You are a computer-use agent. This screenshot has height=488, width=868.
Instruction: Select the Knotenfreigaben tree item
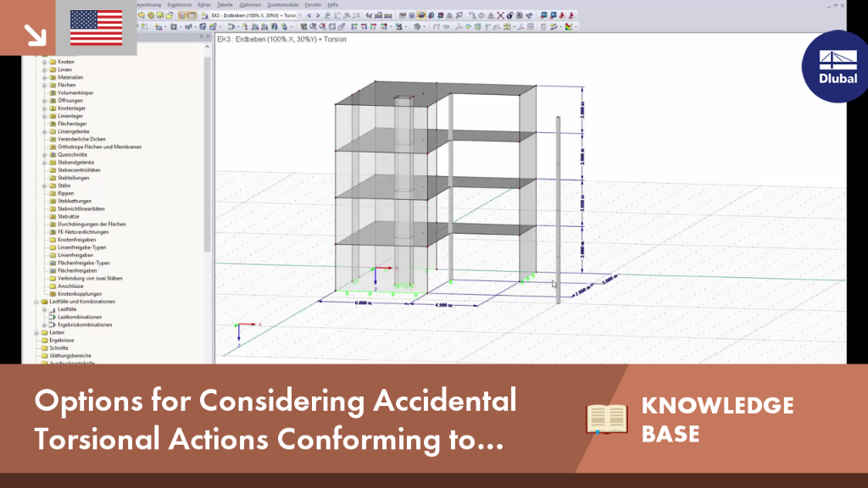pyautogui.click(x=77, y=240)
